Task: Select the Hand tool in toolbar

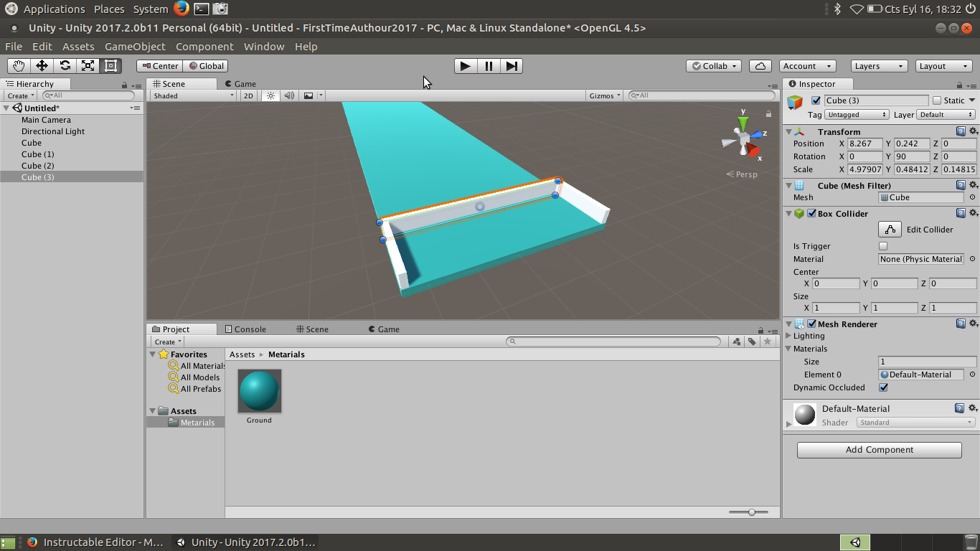Action: click(19, 66)
